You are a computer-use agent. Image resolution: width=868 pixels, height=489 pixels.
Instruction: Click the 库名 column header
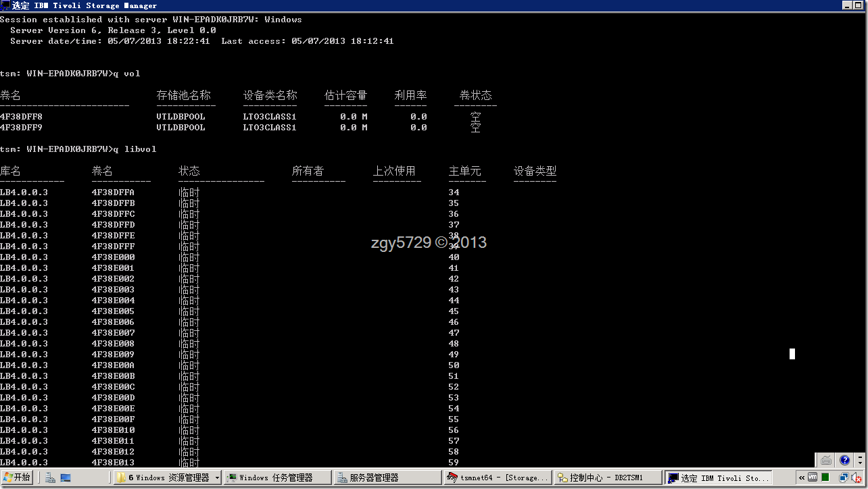pyautogui.click(x=10, y=171)
